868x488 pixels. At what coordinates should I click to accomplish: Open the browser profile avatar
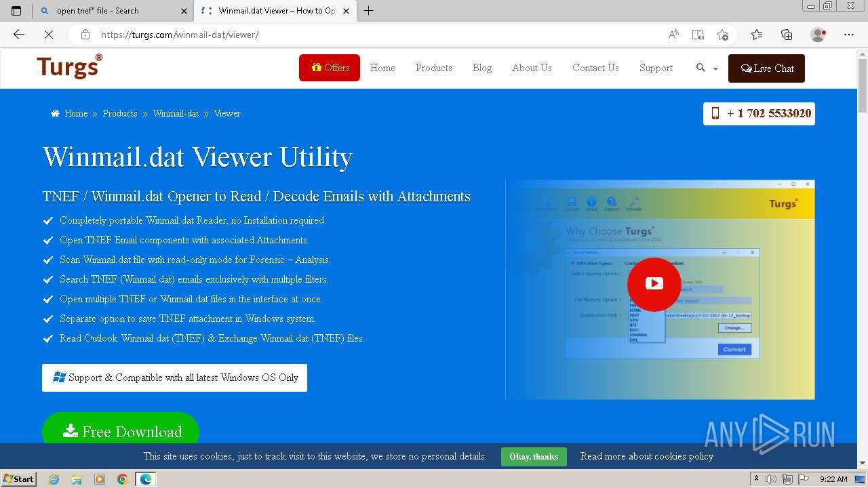tap(818, 35)
